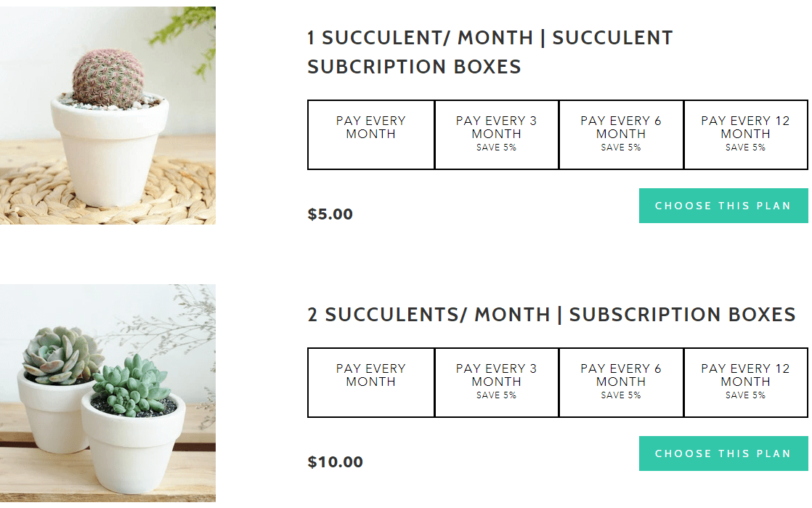Select Pay Every 3 Month for 1 succulent plan

pos(496,134)
